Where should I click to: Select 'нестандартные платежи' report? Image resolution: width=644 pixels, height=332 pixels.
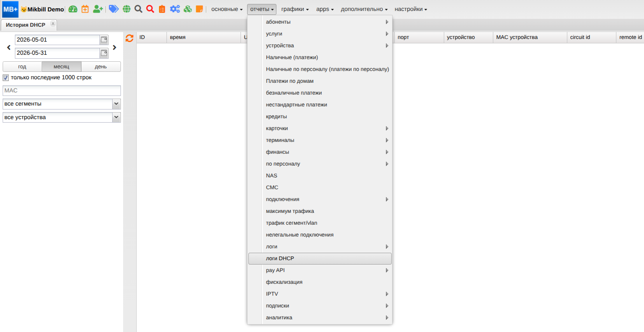click(320, 105)
